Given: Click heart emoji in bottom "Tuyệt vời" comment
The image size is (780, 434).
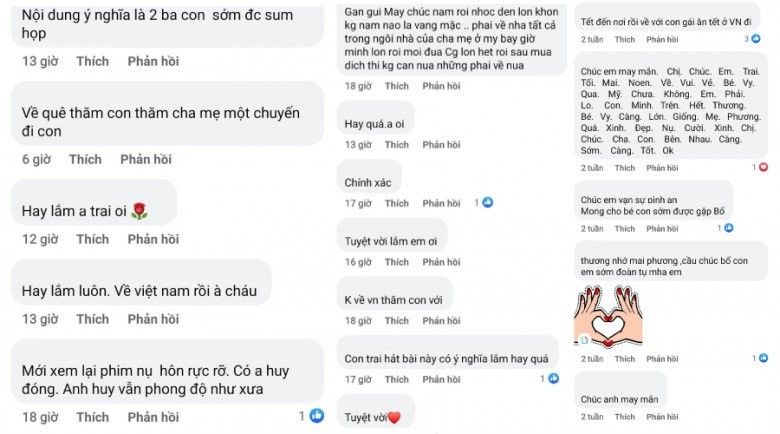Looking at the screenshot, I should point(394,417).
